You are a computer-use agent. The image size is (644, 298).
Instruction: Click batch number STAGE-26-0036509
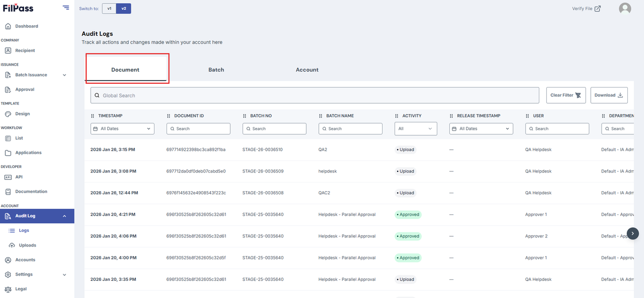[x=262, y=171]
